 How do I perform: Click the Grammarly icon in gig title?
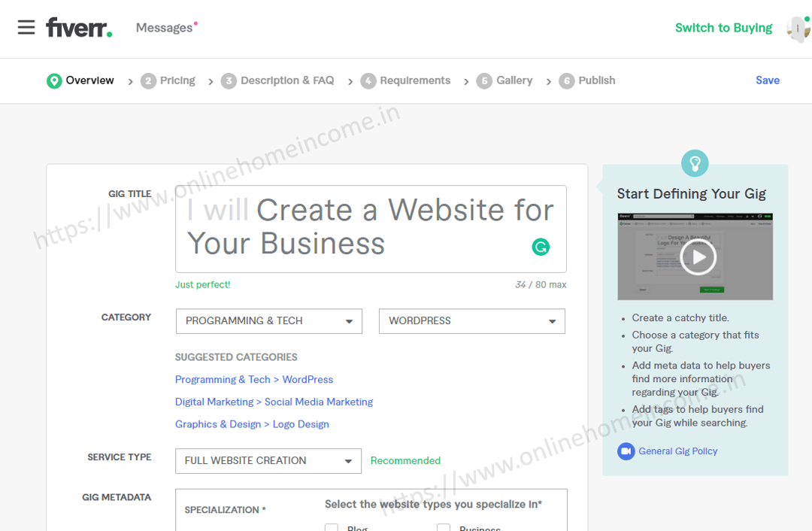coord(541,247)
